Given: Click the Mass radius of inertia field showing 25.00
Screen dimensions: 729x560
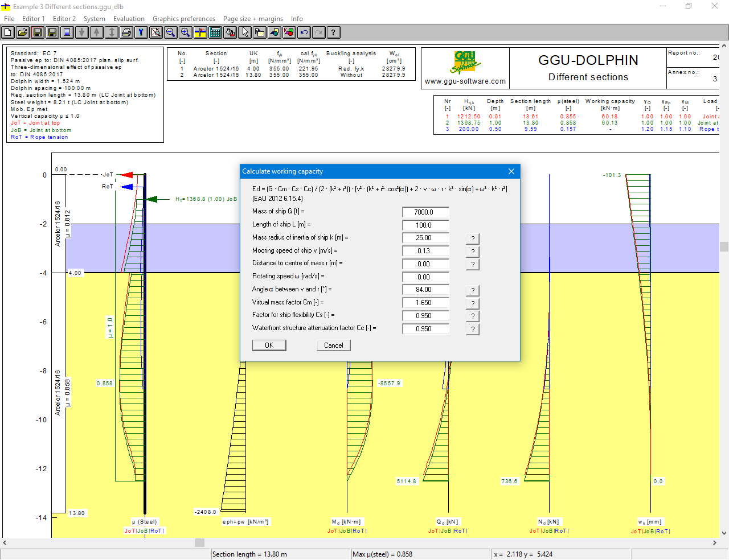Looking at the screenshot, I should (x=425, y=238).
